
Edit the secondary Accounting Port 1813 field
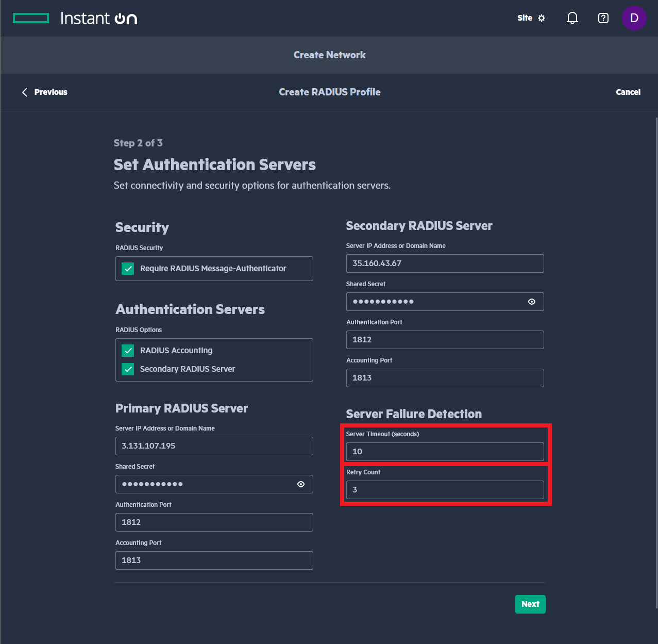(x=445, y=378)
